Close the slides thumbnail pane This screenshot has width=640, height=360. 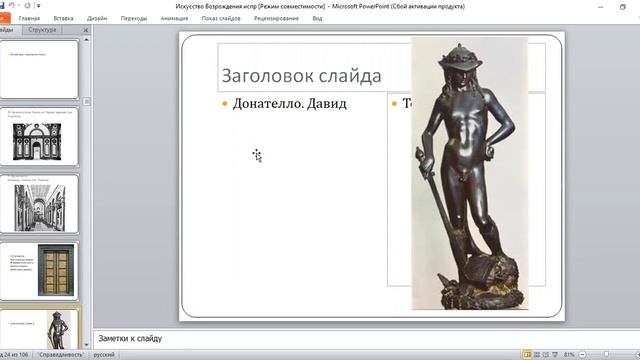[85, 30]
